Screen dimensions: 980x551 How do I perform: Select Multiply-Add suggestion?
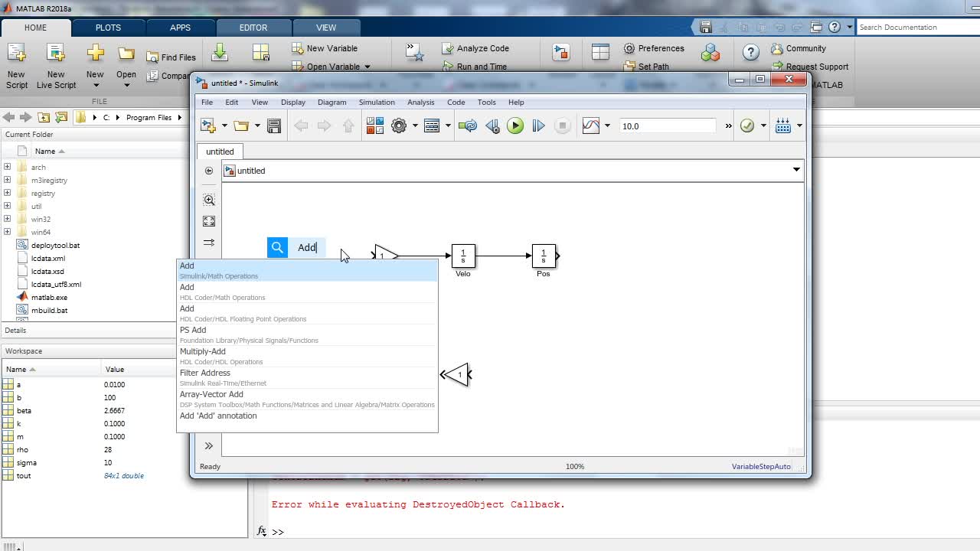pos(307,356)
